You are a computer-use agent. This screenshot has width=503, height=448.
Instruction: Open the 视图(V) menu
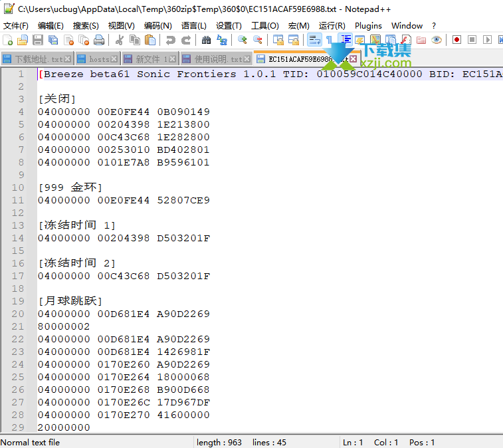point(121,26)
